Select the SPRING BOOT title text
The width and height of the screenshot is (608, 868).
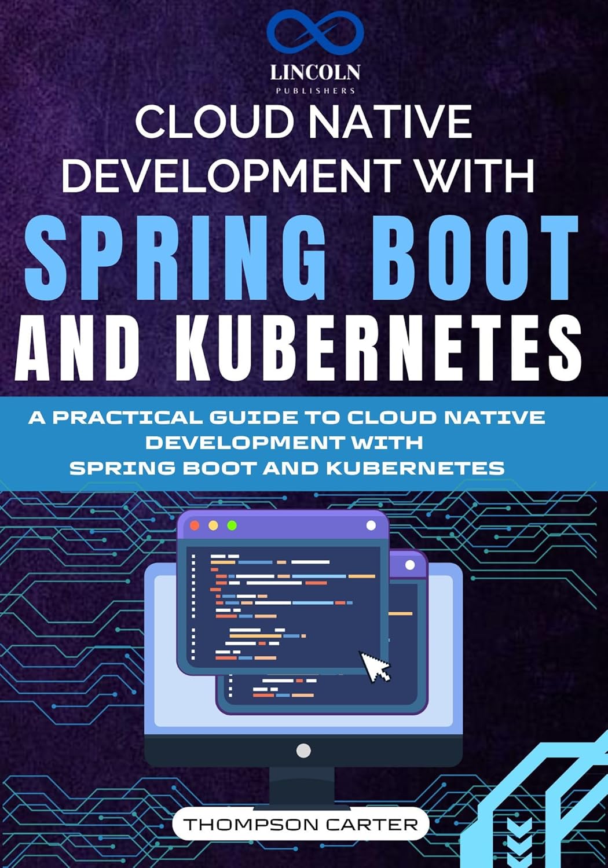click(301, 255)
